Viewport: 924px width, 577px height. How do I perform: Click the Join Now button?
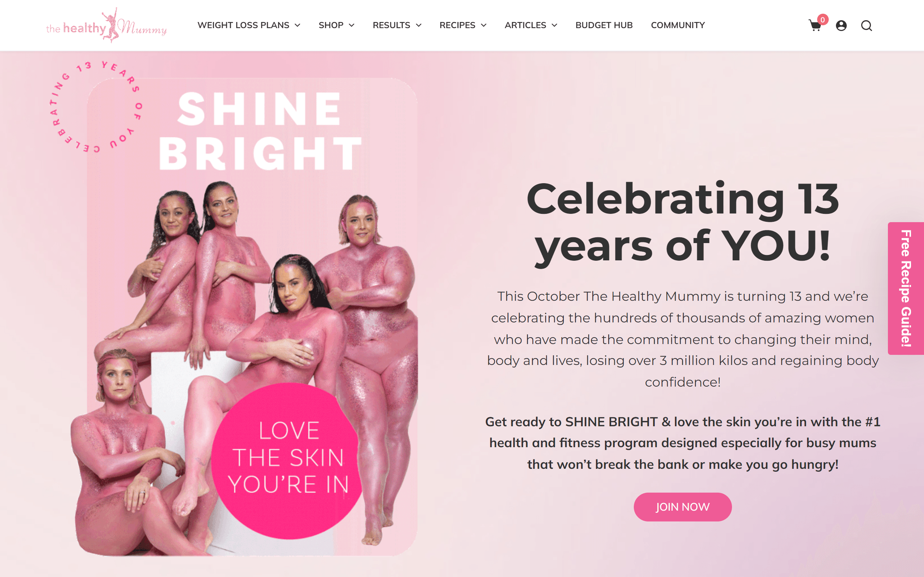pos(683,507)
